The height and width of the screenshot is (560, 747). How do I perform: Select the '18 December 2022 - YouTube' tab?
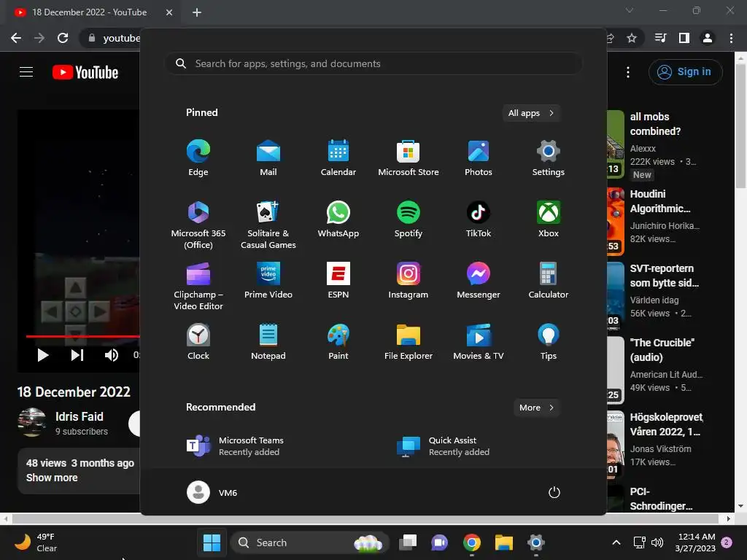click(x=88, y=12)
